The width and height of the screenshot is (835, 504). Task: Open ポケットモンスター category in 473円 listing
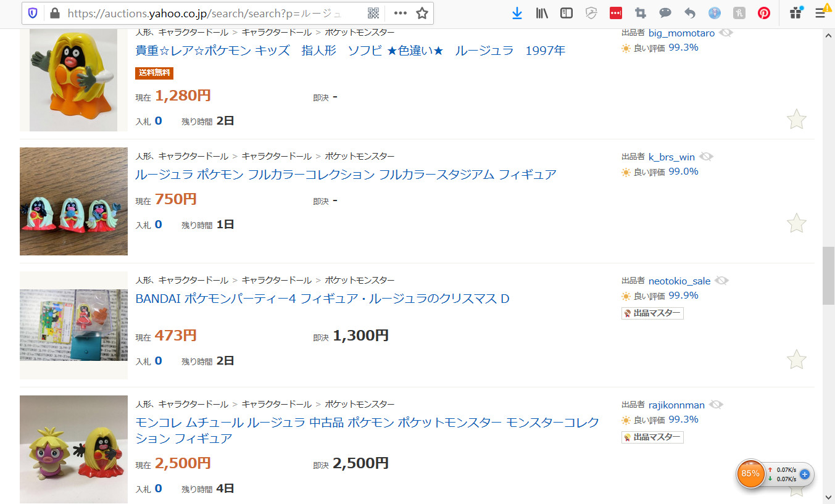pos(359,281)
